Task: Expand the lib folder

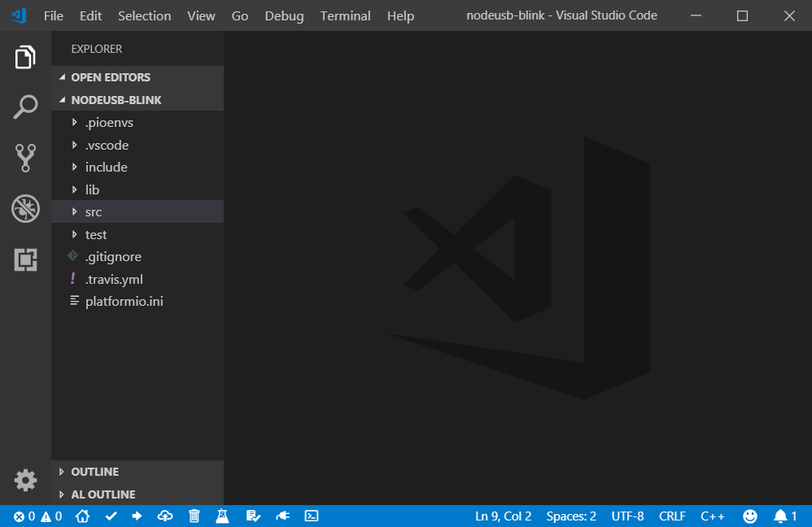Action: (x=138, y=189)
